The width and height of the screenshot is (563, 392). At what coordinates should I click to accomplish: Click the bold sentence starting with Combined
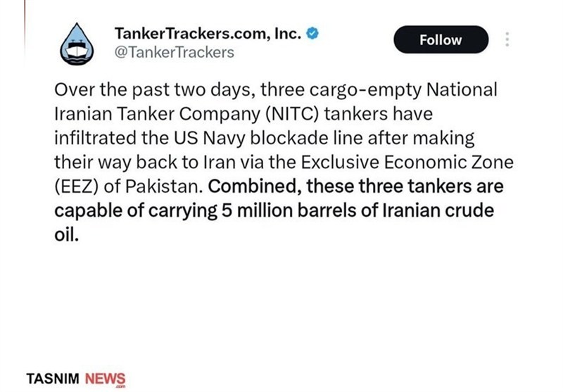pyautogui.click(x=279, y=210)
